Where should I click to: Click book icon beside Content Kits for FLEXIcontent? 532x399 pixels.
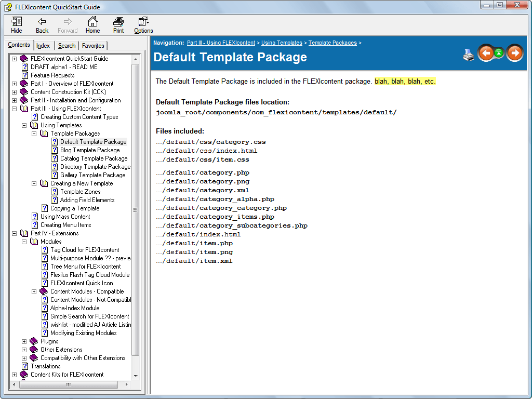click(24, 375)
